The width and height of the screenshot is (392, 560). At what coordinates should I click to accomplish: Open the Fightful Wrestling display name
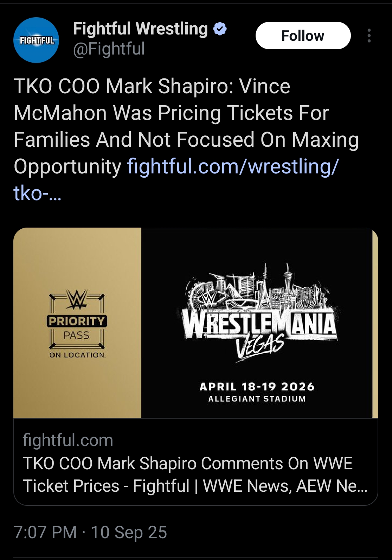coord(140,29)
